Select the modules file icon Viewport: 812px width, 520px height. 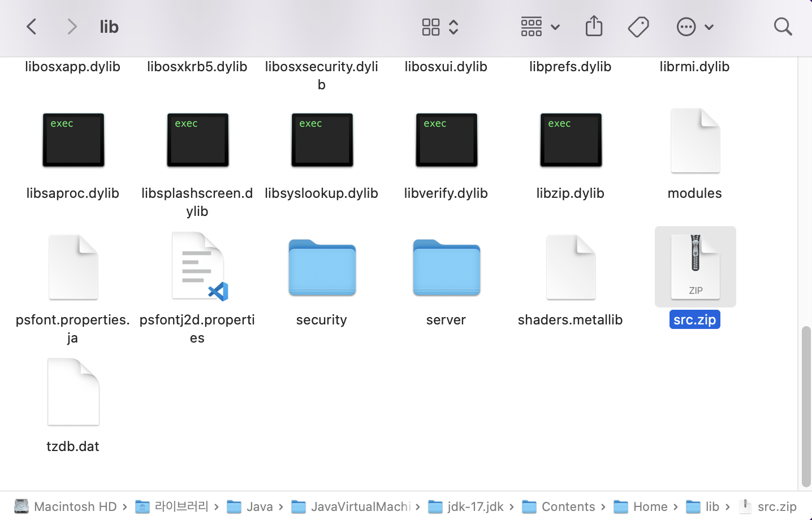point(696,141)
